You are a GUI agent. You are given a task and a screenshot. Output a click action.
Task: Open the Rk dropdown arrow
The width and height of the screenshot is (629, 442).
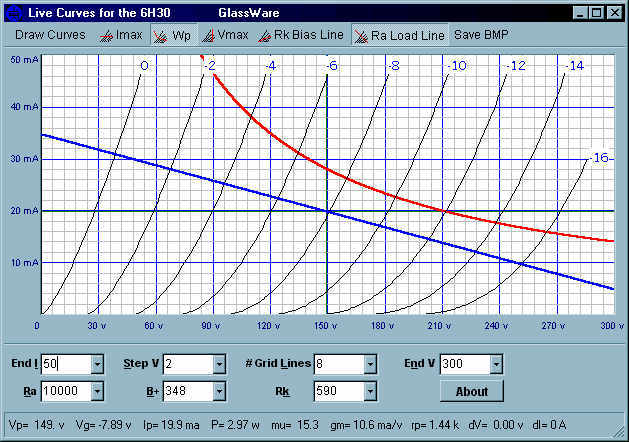click(370, 391)
